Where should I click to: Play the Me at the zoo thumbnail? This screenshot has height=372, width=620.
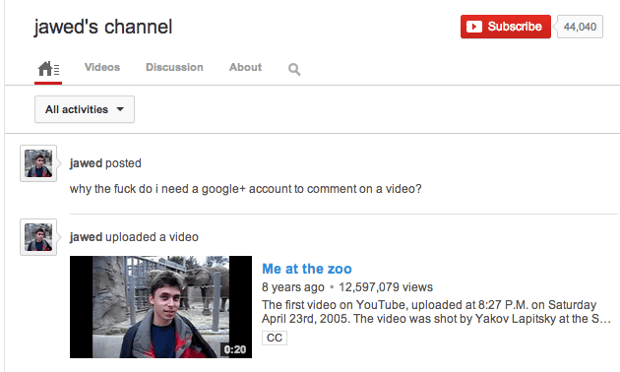[x=161, y=307]
